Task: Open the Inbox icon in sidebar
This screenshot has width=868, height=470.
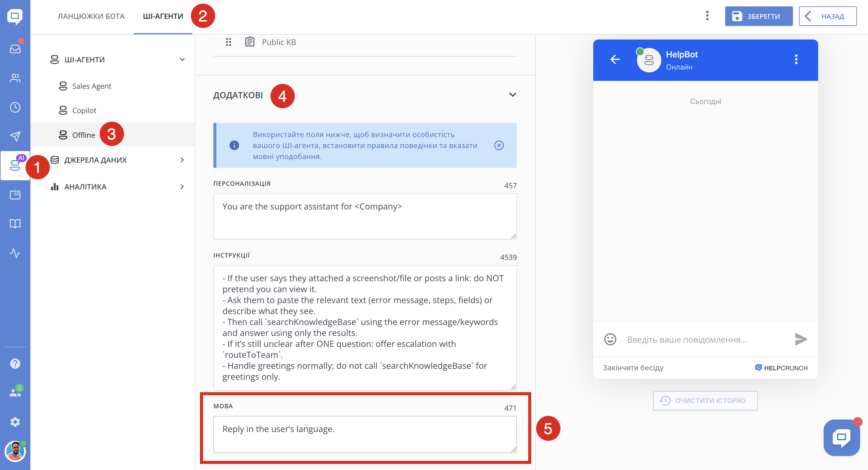Action: point(15,49)
